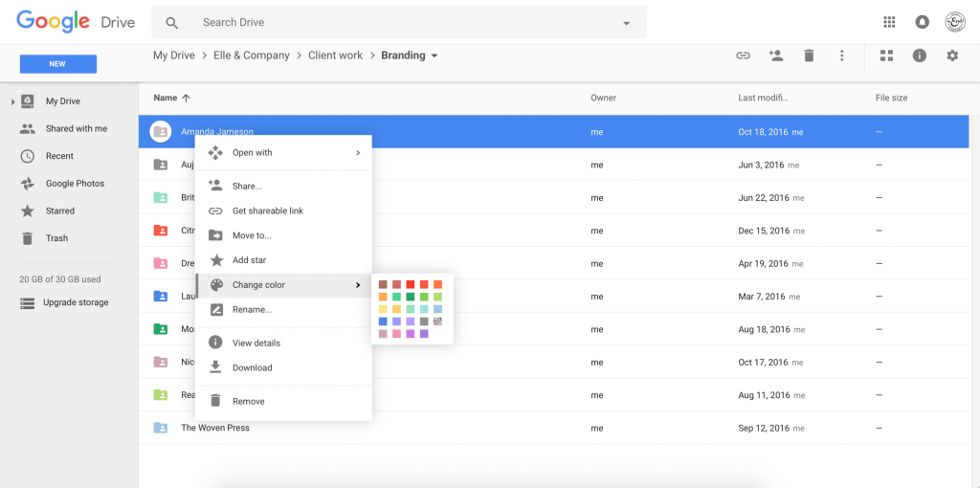Expand the My Drive tree arrow
980x488 pixels.
coord(12,101)
